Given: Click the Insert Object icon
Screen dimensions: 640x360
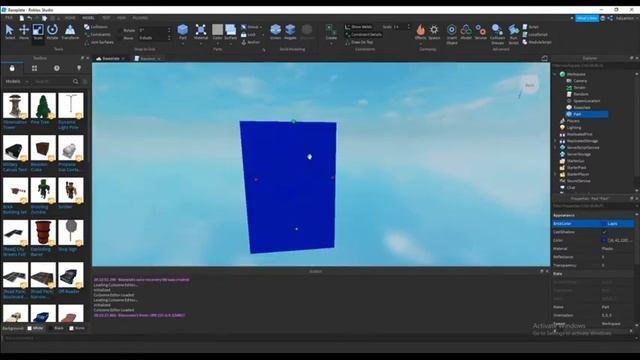Looking at the screenshot, I should tap(452, 33).
